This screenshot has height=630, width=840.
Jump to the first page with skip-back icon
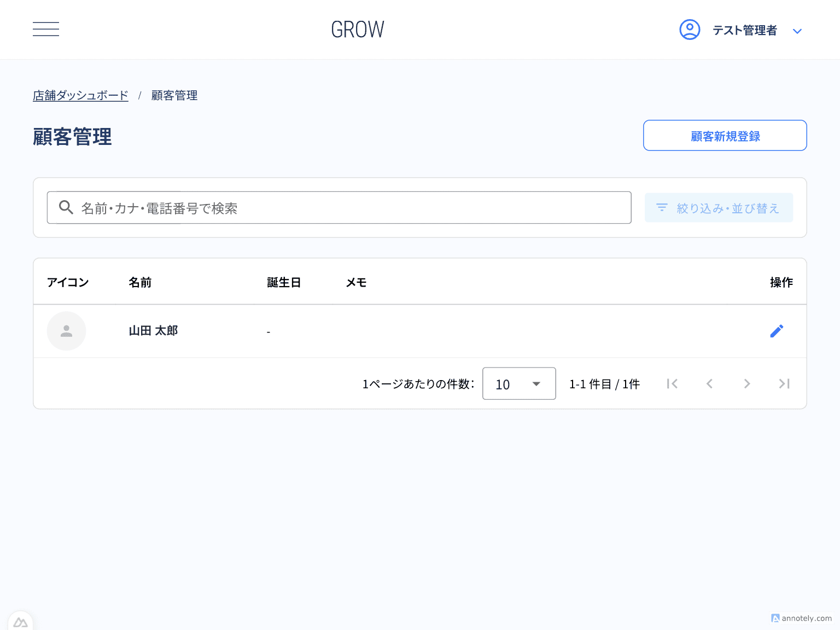(x=672, y=383)
